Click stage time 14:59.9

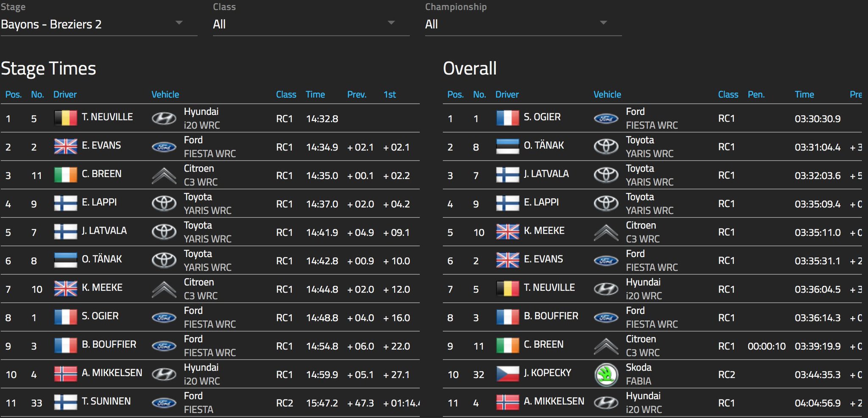point(322,375)
